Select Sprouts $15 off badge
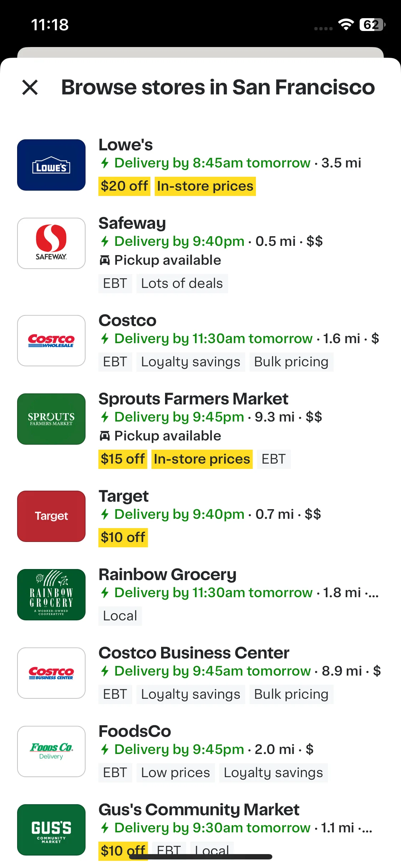 coord(123,459)
